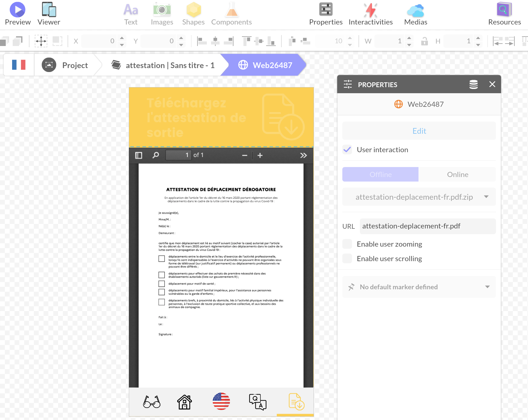Enable user zooming checkbox
The width and height of the screenshot is (528, 420).
point(347,244)
